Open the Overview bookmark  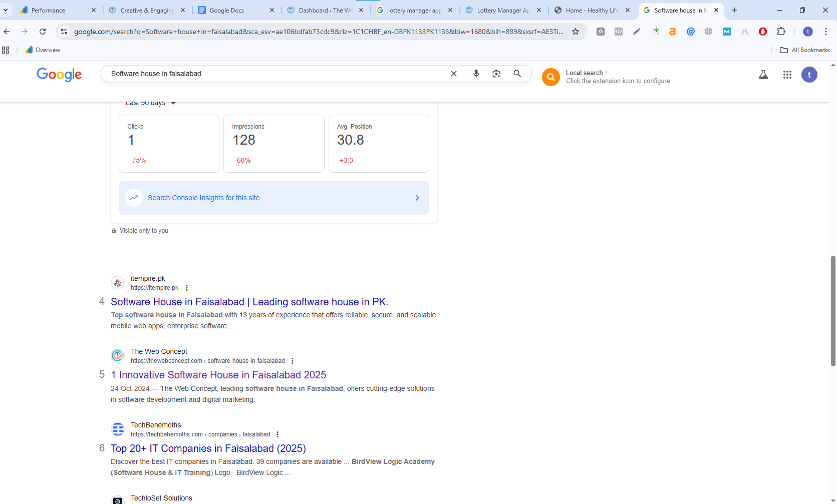pyautogui.click(x=43, y=50)
